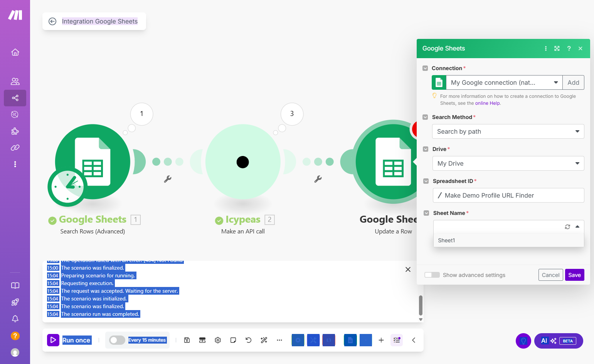Click the Make logo at top left
The height and width of the screenshot is (364, 594).
tap(15, 15)
